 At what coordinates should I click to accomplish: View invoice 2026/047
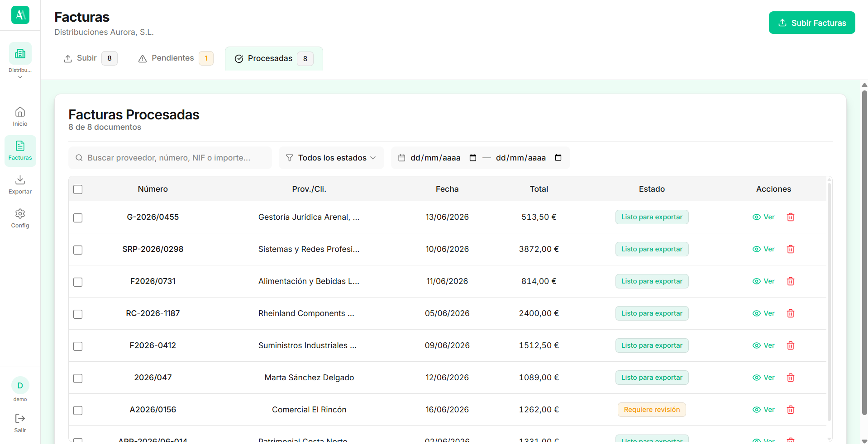(x=763, y=378)
